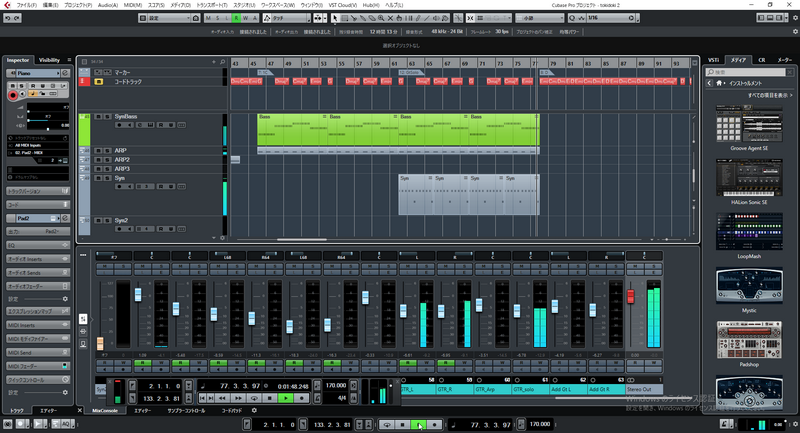The image size is (800, 433).
Task: Toggle left zone visibility button
Action: pyautogui.click(x=761, y=18)
